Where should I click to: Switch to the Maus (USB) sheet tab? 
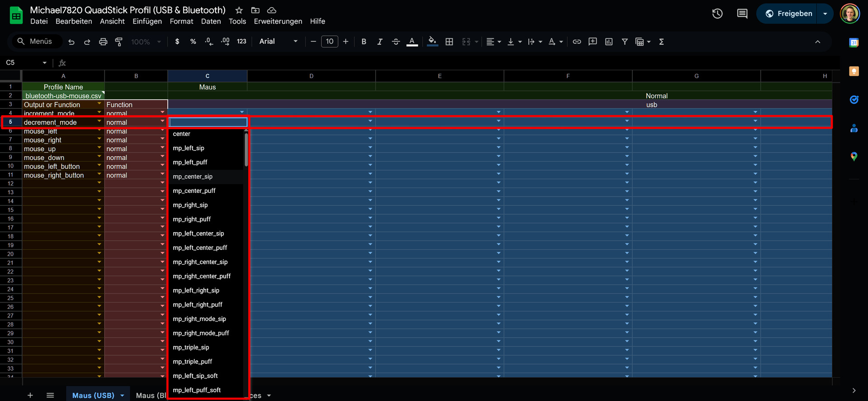pos(93,395)
